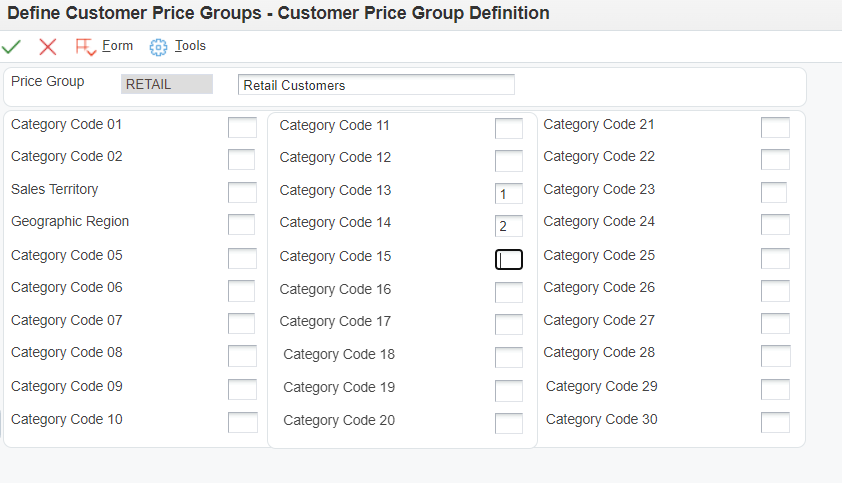Click the Category Code 08 input box
The image size is (842, 483).
242,355
